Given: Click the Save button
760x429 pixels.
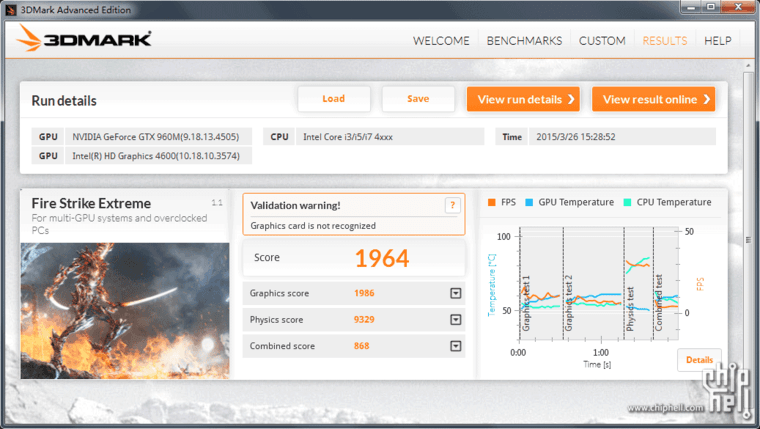Looking at the screenshot, I should pyautogui.click(x=418, y=99).
